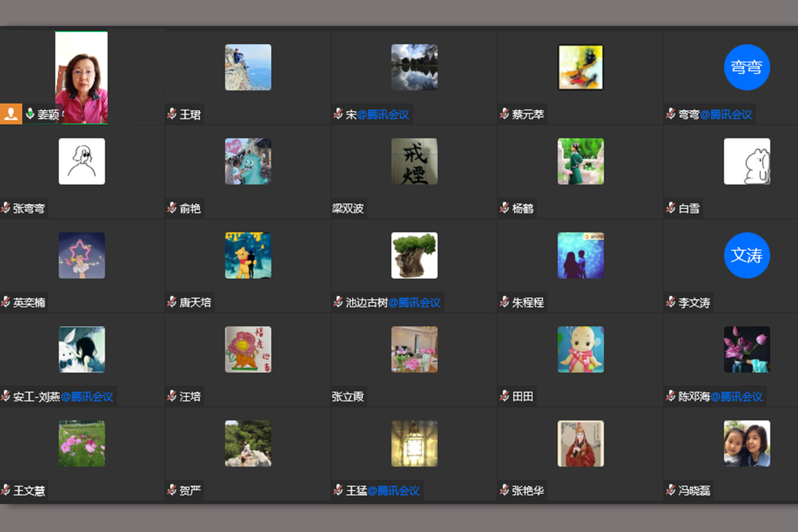Viewport: 798px width, 532px height.
Task: Click the name label 张立霞
Action: click(348, 396)
